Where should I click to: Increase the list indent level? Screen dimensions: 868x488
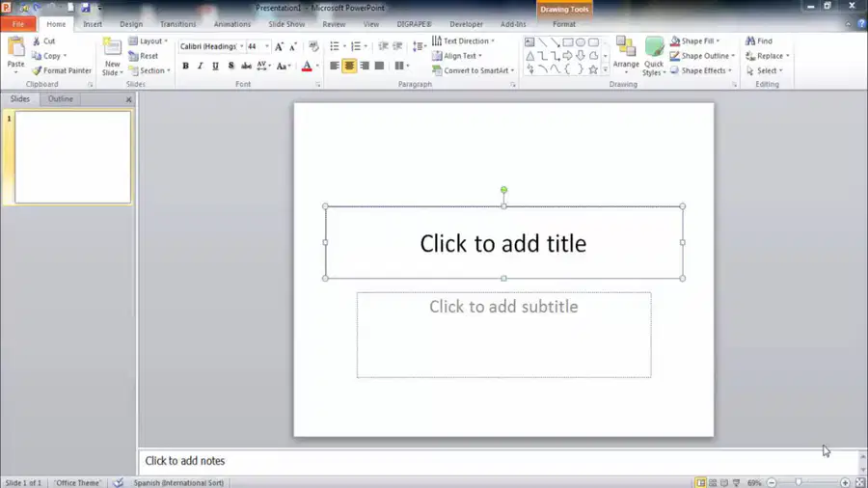tap(397, 46)
